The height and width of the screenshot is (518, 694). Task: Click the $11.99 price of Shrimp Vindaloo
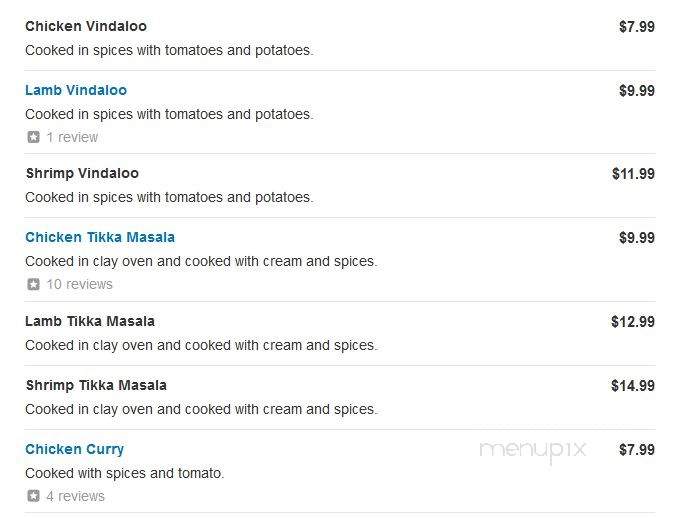coord(633,174)
